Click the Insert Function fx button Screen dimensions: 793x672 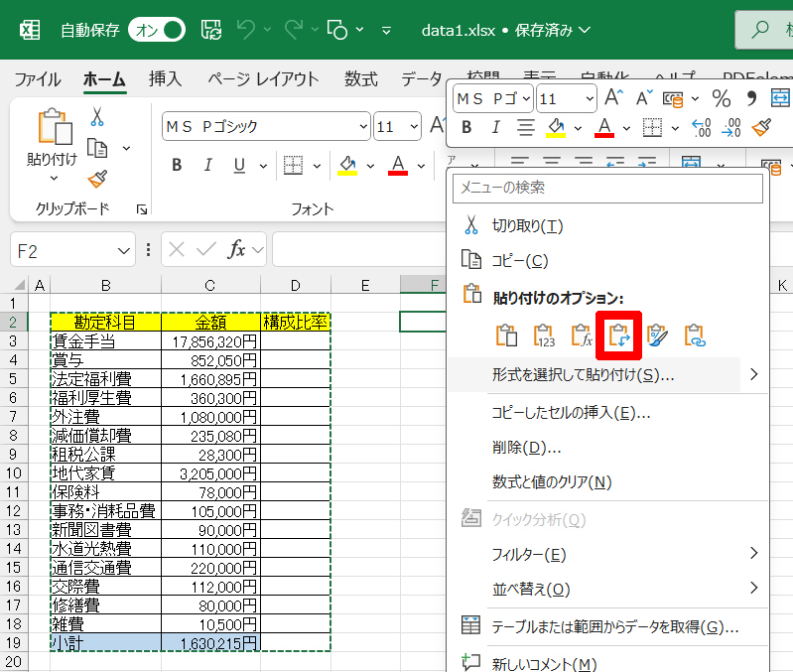pos(236,250)
